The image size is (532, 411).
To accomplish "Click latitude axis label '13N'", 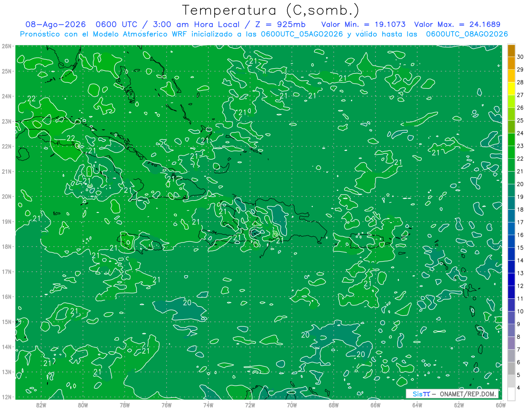I will point(7,372).
